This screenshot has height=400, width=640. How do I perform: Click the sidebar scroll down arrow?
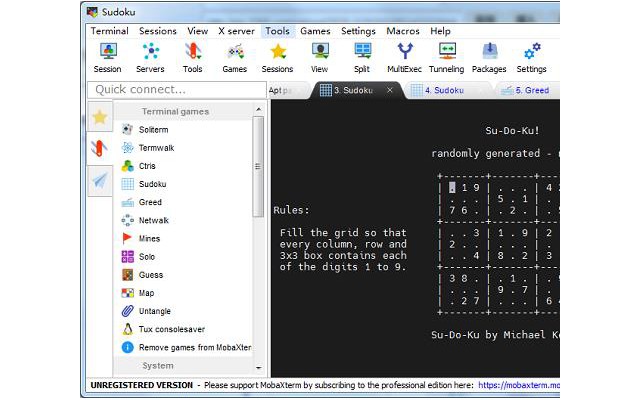[x=258, y=368]
